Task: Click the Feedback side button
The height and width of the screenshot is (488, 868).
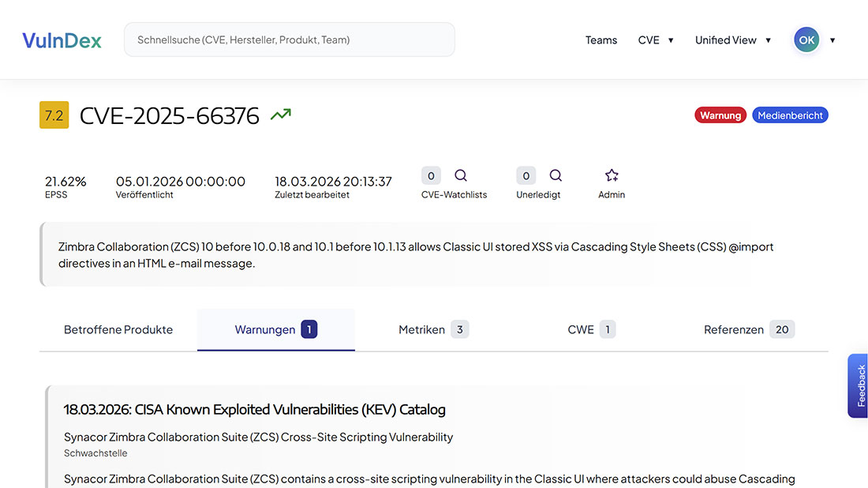Action: 859,385
